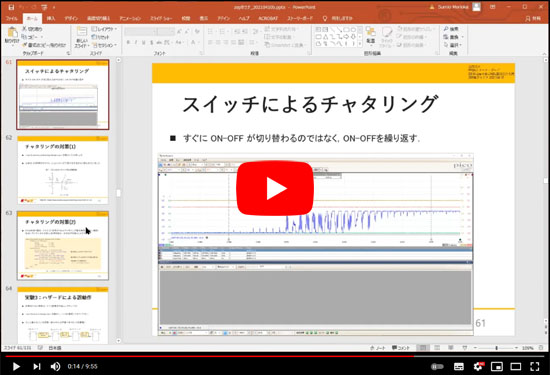Image resolution: width=550 pixels, height=375 pixels.
Task: Click the large red YouTube play button
Action: pyautogui.click(x=275, y=188)
